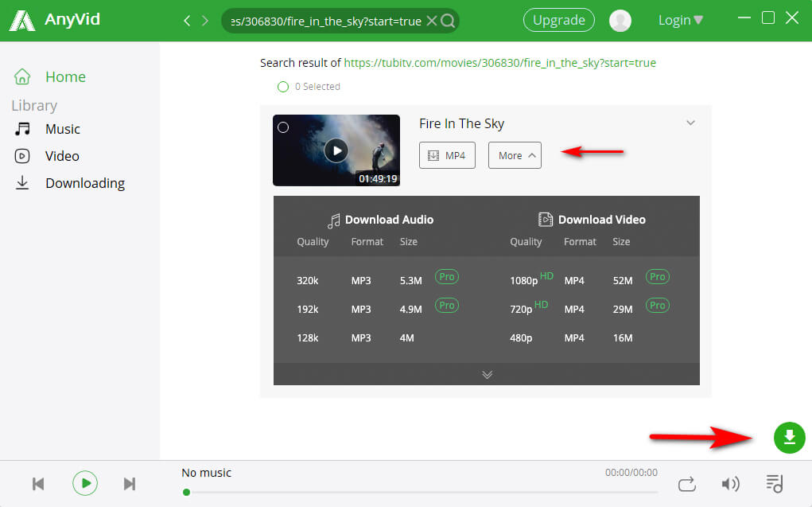This screenshot has width=812, height=507.
Task: Collapse the More options dropdown
Action: click(x=515, y=155)
